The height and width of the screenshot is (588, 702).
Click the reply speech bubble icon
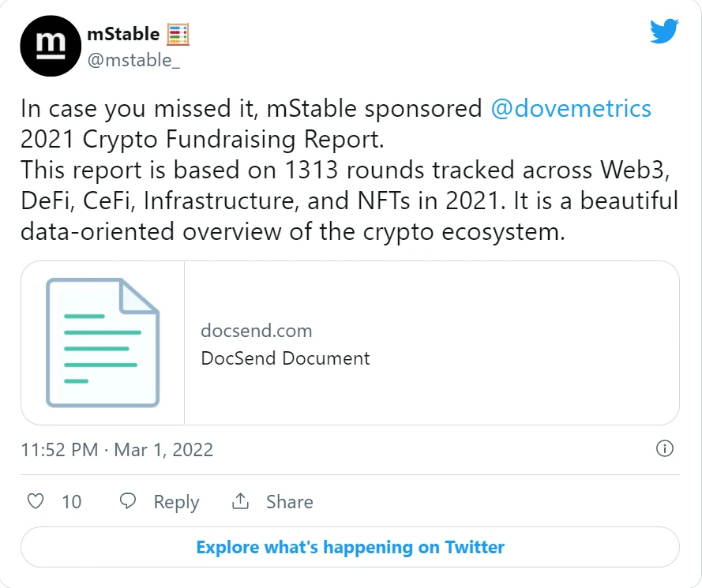(x=128, y=501)
